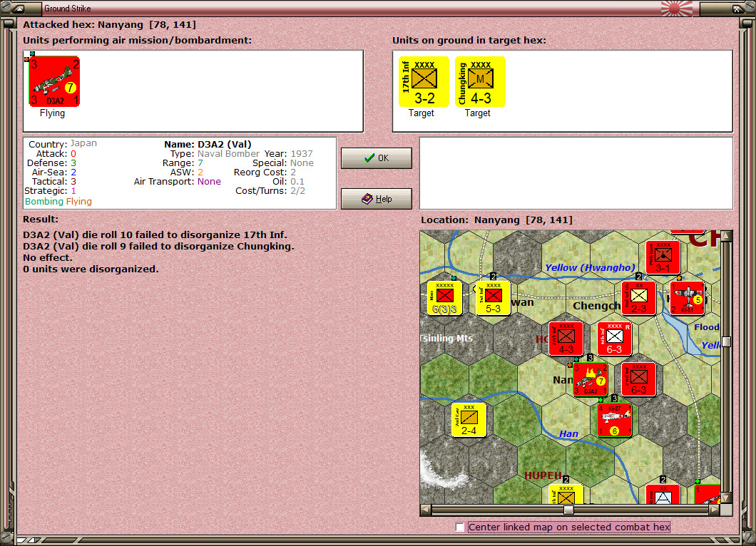Click the HUPEH province label on map
Screen dimensions: 756x546
click(x=543, y=475)
